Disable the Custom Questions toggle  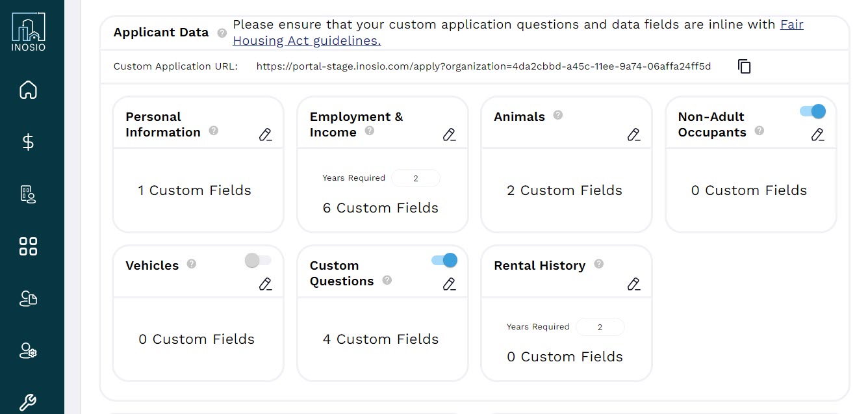tap(444, 261)
